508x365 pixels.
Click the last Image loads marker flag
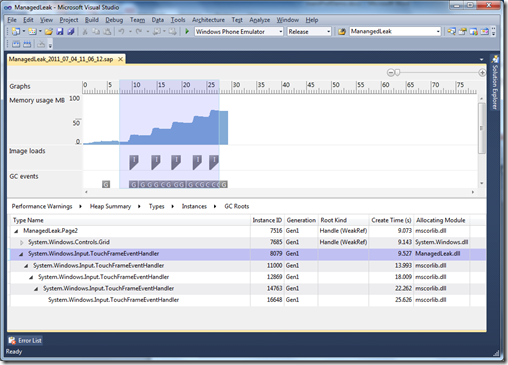pyautogui.click(x=214, y=162)
